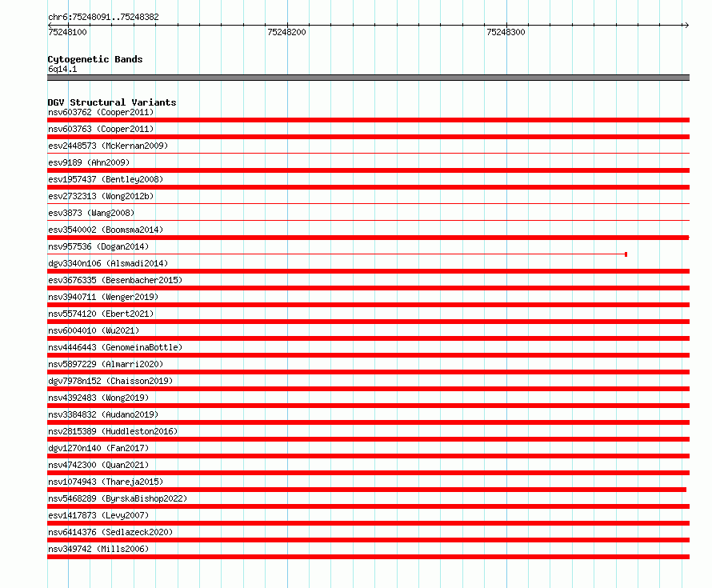Click nsv349742 (Mills2006) label
Screen dimensions: 712x588
(x=98, y=549)
